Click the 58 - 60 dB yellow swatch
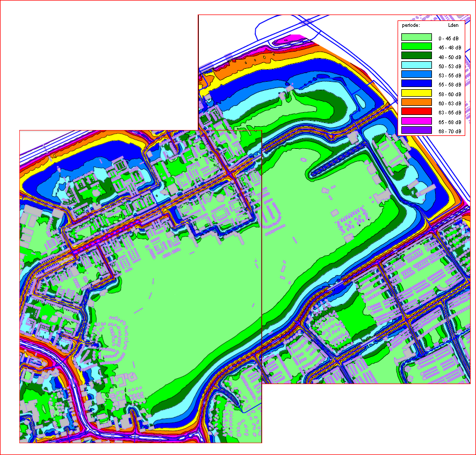 [416, 92]
